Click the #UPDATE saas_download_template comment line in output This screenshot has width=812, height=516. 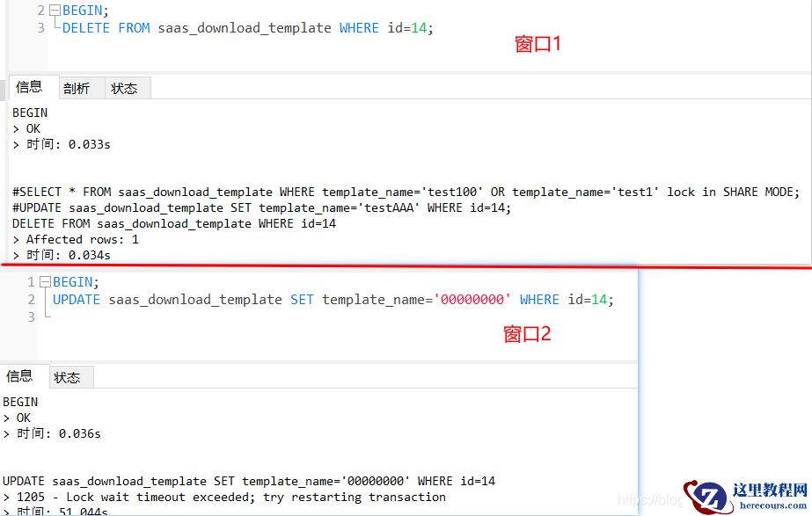pyautogui.click(x=261, y=208)
